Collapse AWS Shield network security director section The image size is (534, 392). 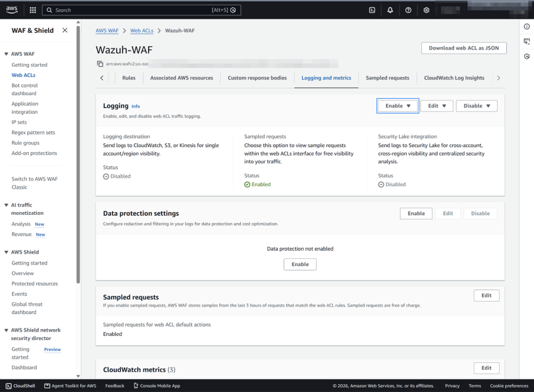click(6, 330)
